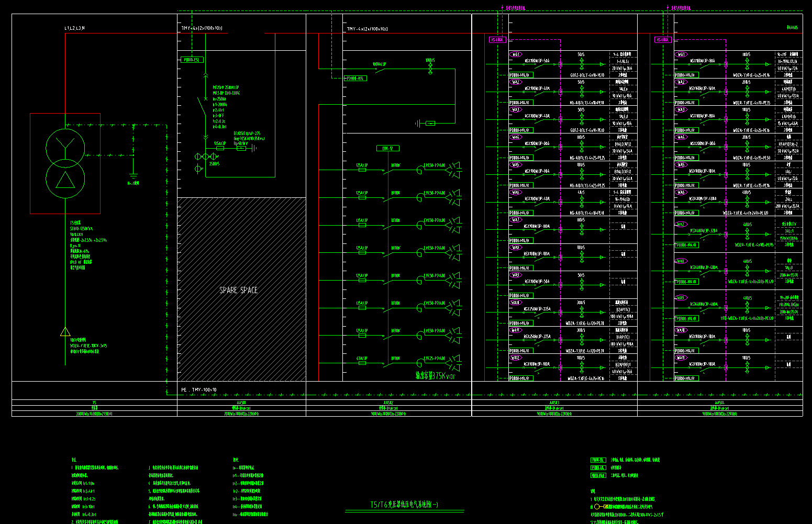This screenshot has height=524, width=812.
Task: Click the EOK-12 controller label box
Action: click(x=387, y=149)
